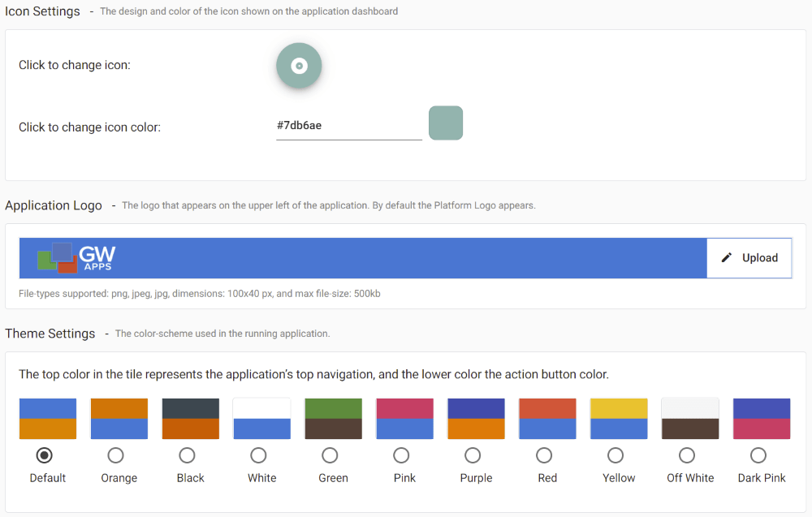This screenshot has width=812, height=517.
Task: Click the Default theme color tile
Action: tap(48, 419)
